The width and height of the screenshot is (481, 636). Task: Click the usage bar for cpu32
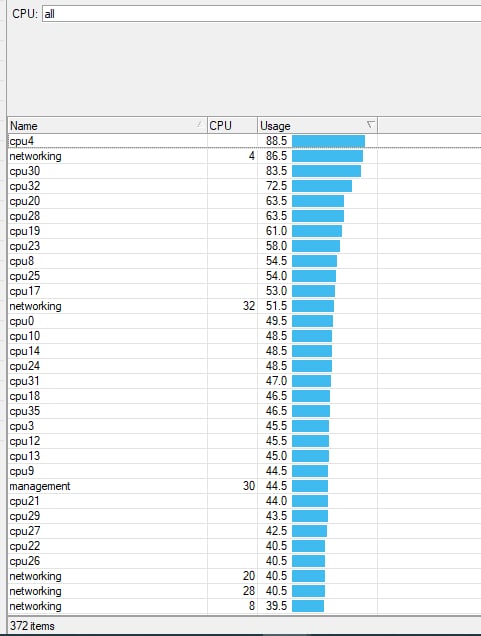click(322, 186)
